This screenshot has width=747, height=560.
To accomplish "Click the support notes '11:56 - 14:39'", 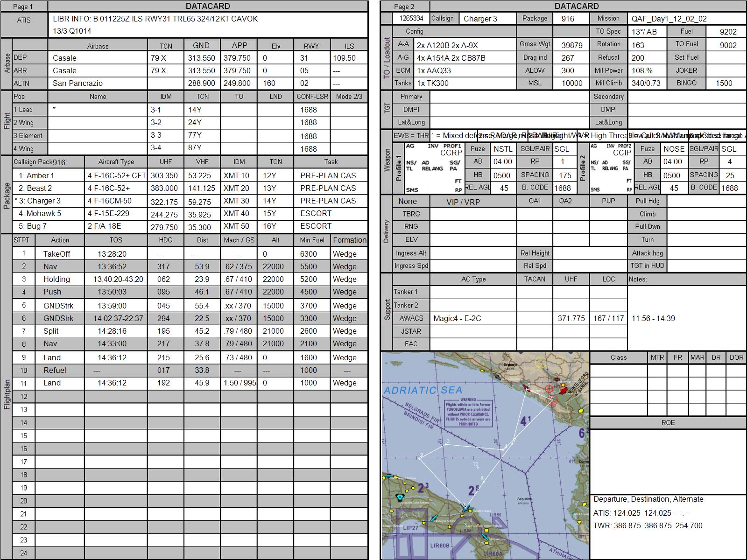I will (x=653, y=318).
